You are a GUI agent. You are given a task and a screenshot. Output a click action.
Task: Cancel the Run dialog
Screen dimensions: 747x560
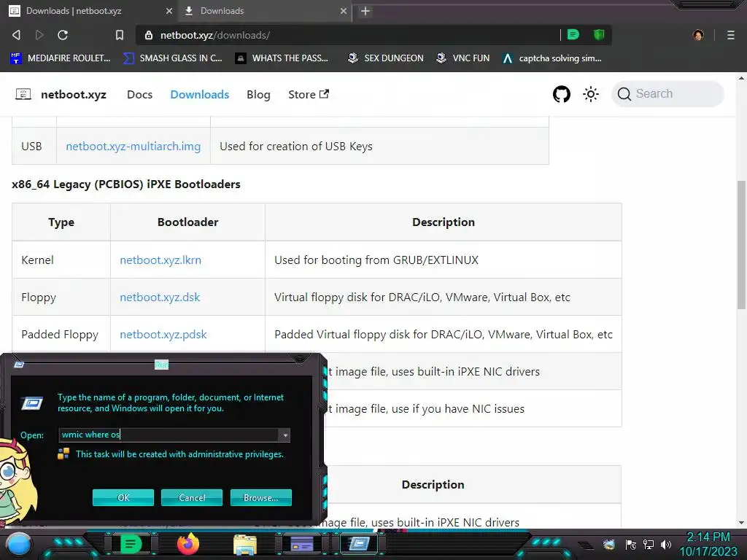192,497
